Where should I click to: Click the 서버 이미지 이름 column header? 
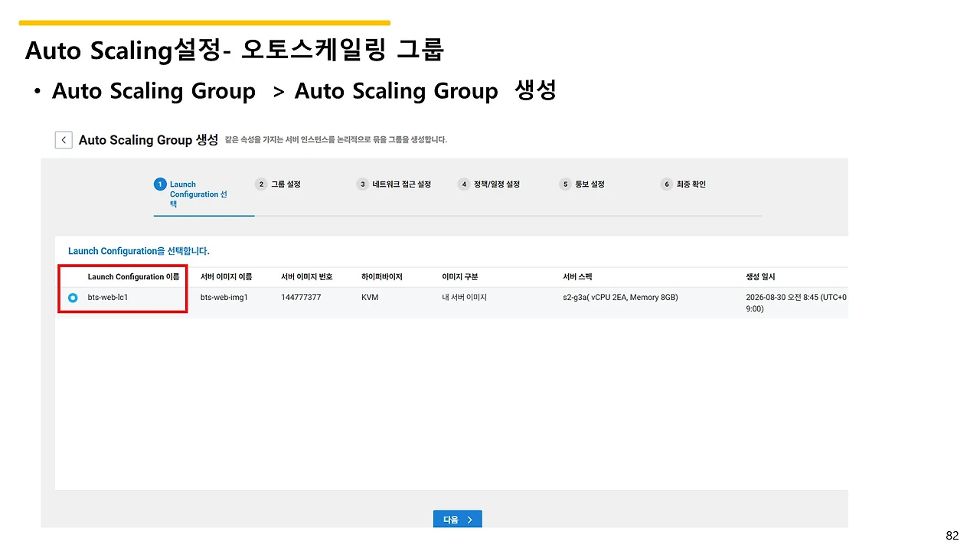point(226,277)
